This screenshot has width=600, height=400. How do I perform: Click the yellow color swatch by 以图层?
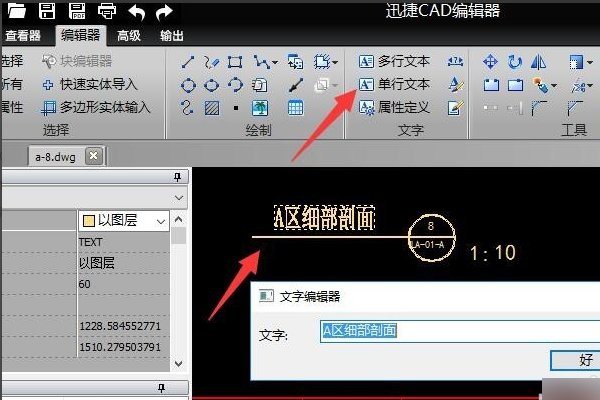click(x=89, y=221)
